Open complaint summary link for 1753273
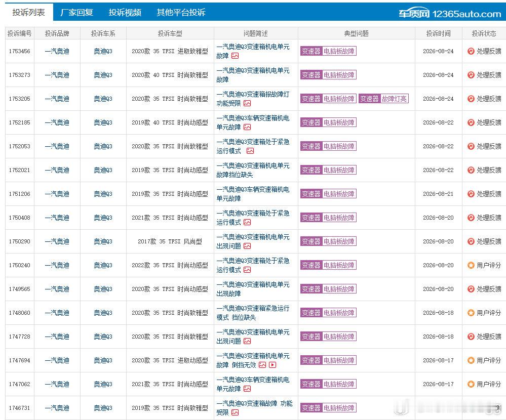506x420 pixels. click(x=253, y=75)
